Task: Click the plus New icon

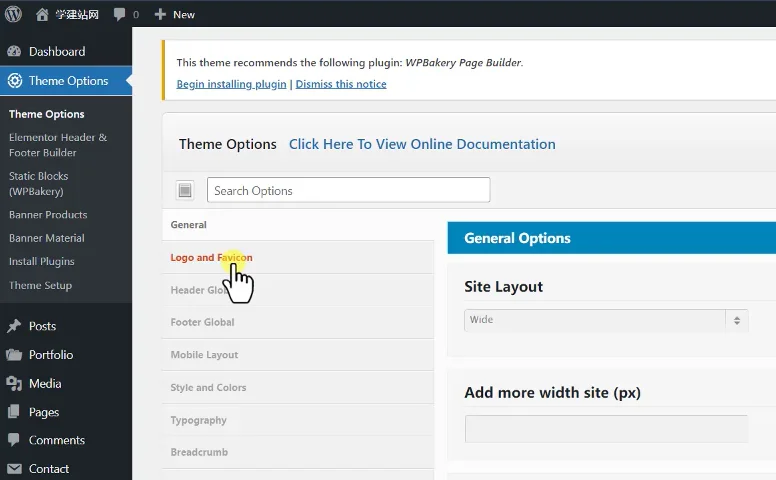Action: pyautogui.click(x=160, y=14)
